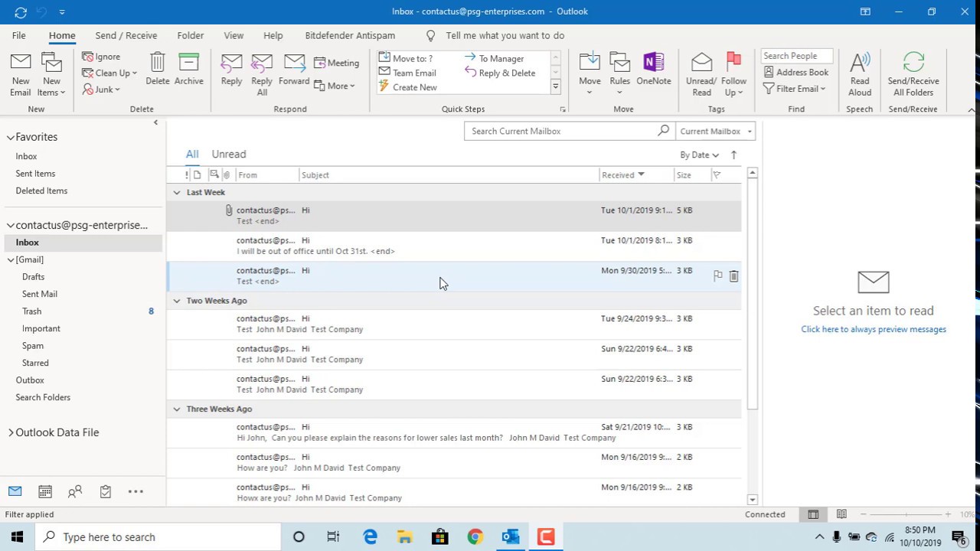The image size is (980, 551).
Task: Click Send/Receive All Folders
Action: (913, 74)
